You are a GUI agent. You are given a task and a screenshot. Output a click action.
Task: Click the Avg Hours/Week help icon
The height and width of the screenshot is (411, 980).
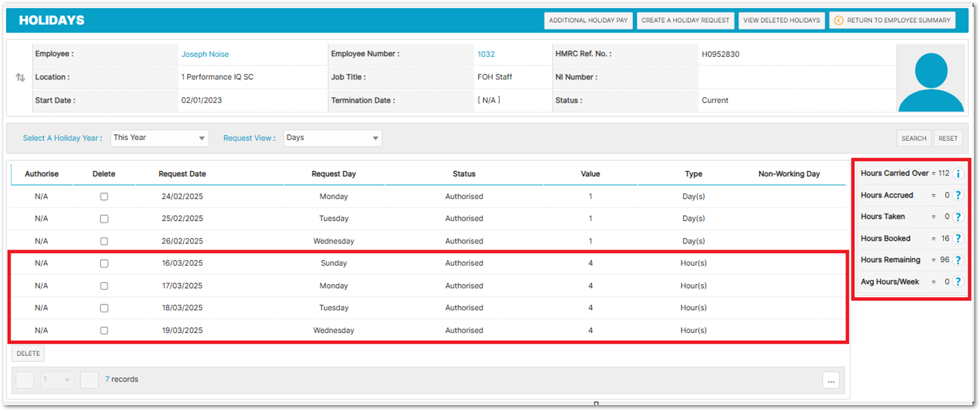pos(958,281)
